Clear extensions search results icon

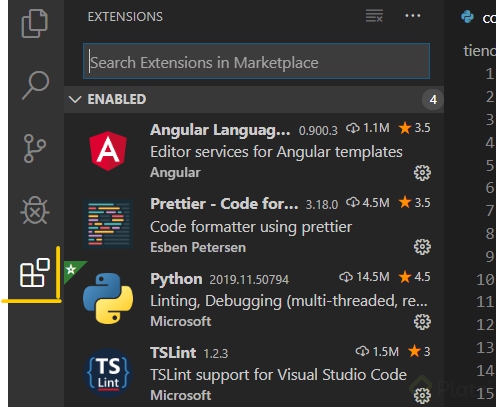coord(374,16)
